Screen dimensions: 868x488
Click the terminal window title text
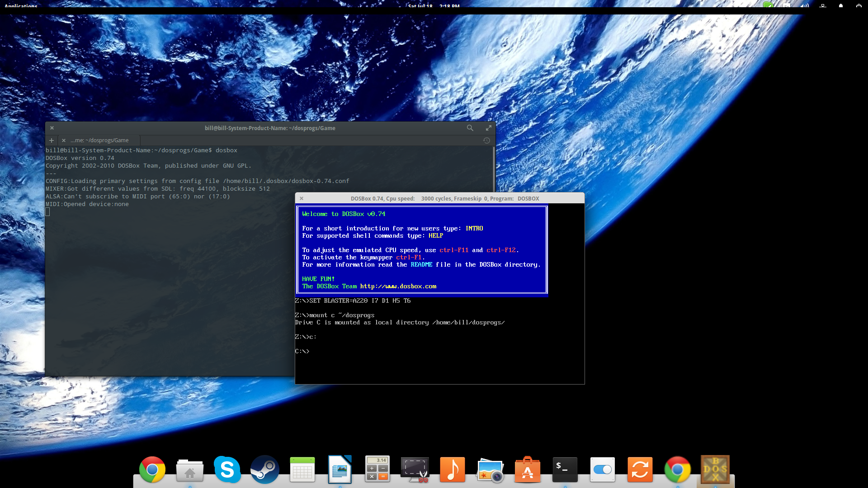point(270,128)
